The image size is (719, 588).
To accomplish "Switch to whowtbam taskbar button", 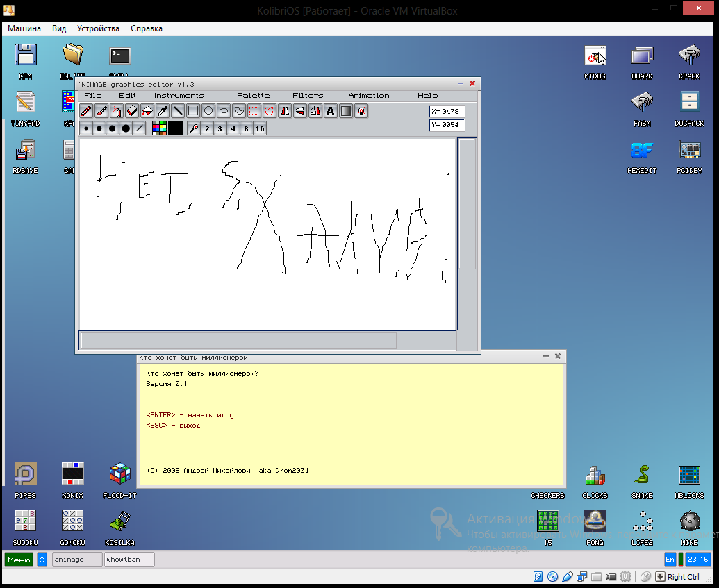I will (x=129, y=560).
